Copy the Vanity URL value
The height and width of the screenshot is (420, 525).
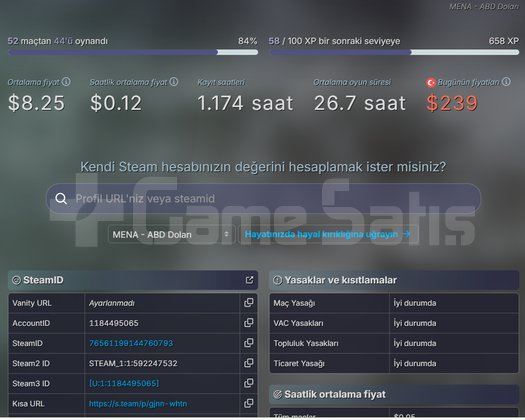point(248,303)
